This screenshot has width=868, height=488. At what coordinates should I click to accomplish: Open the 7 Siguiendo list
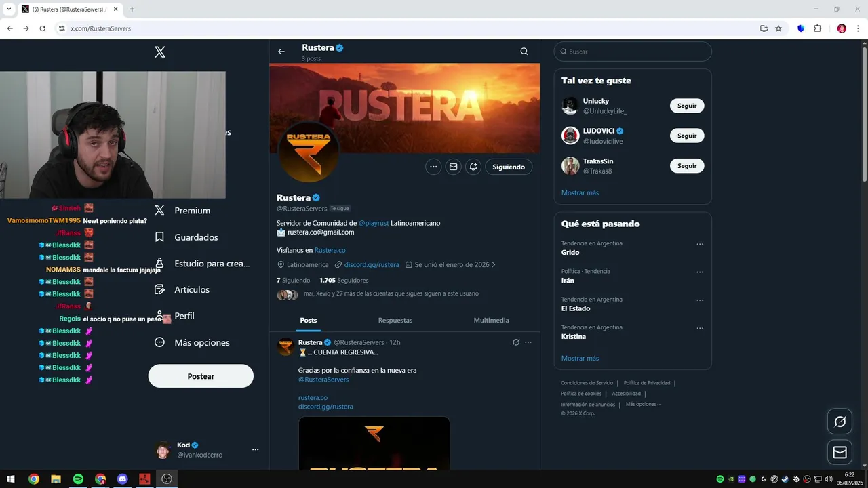294,280
